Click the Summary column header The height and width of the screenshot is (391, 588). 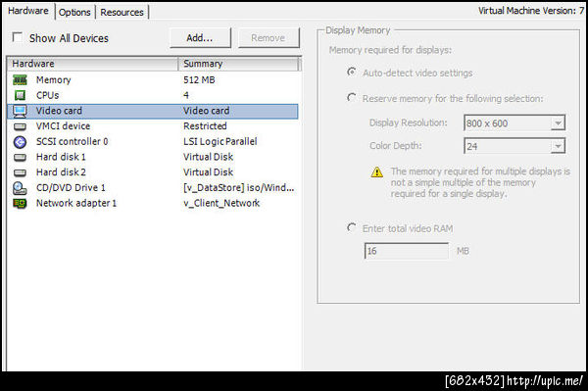click(239, 64)
